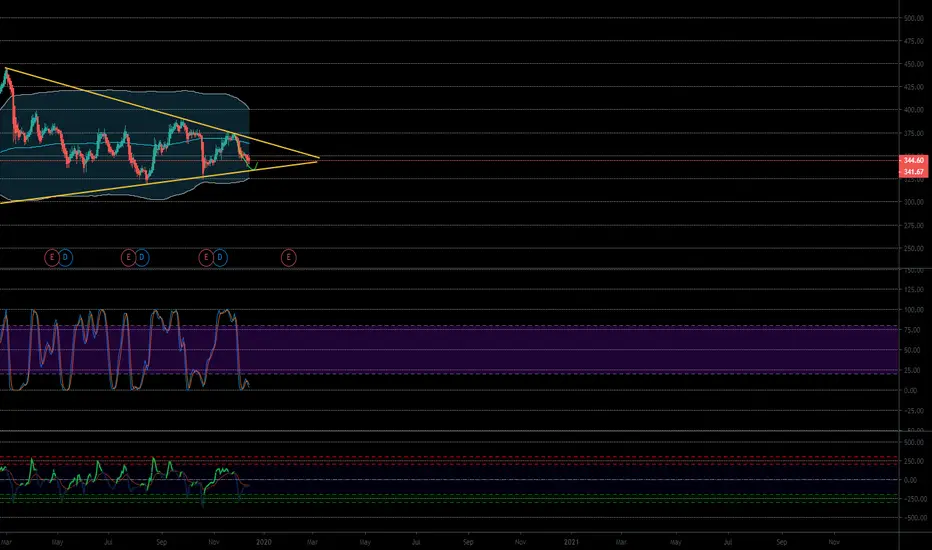Click the red 341.67 price label
Image resolution: width=932 pixels, height=550 pixels.
(914, 172)
